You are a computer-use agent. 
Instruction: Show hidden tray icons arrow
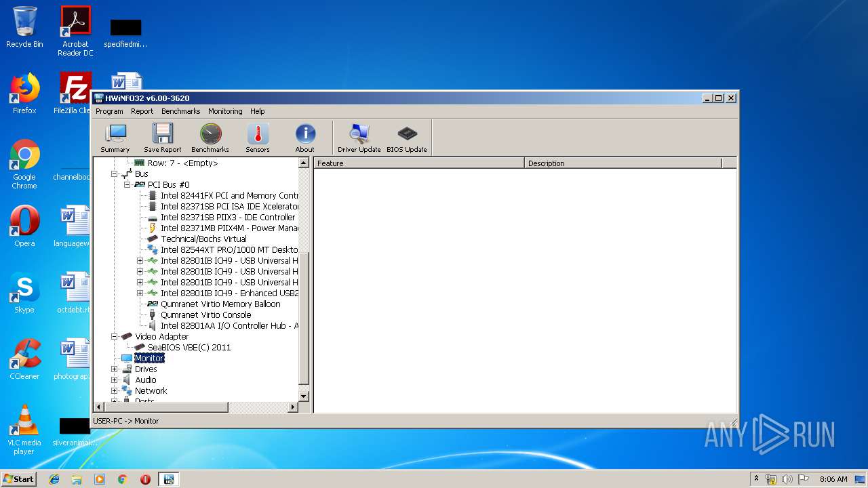pos(756,479)
